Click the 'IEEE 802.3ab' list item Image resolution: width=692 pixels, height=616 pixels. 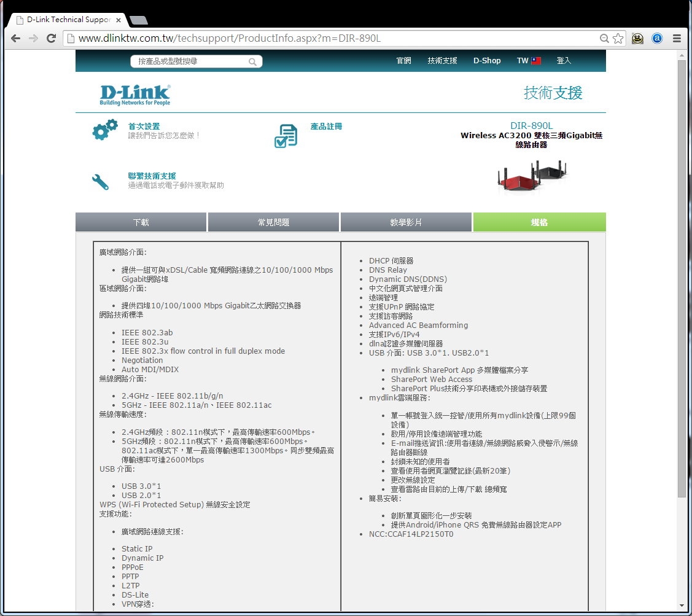(x=147, y=332)
